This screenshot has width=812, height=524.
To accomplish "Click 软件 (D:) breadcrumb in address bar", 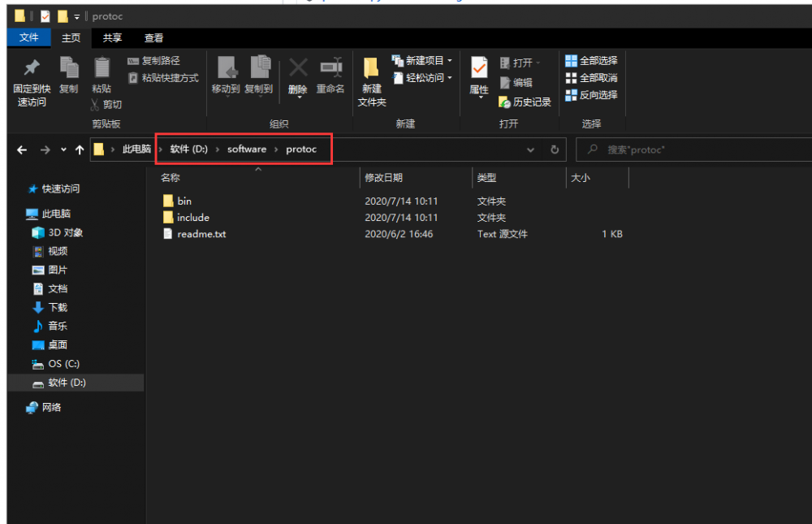I will [x=188, y=149].
